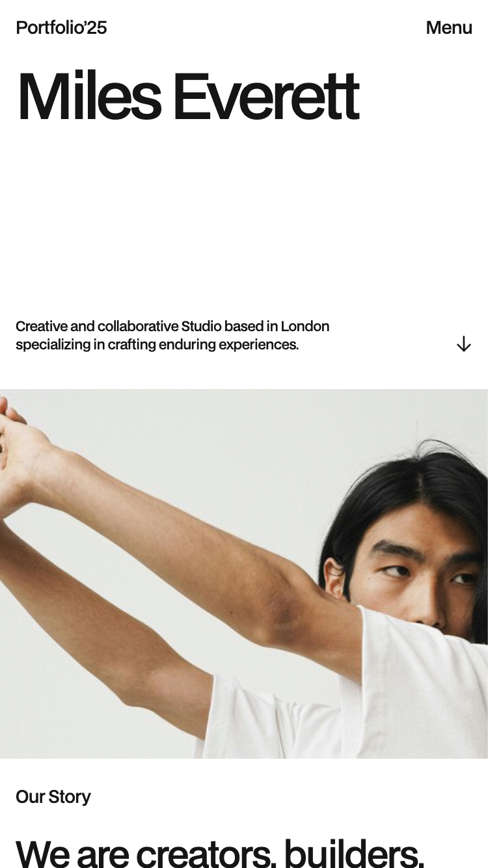Select the word Everett in the title

[x=266, y=98]
